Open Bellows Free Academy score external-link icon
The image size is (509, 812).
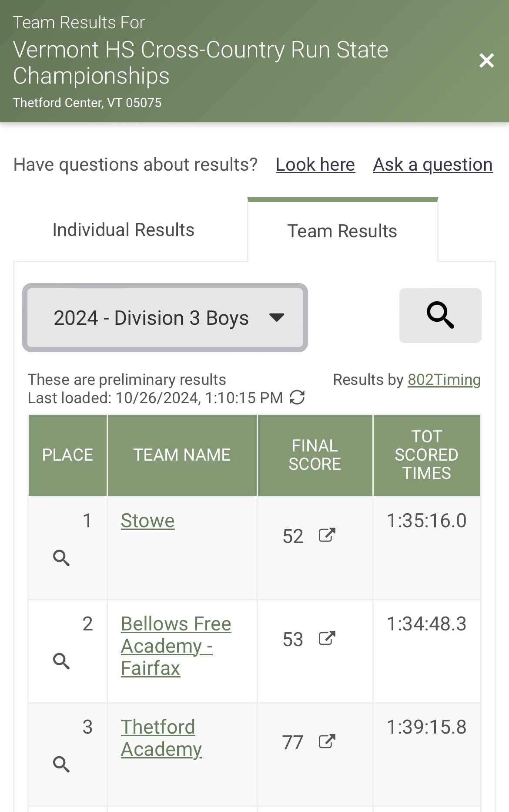[327, 638]
